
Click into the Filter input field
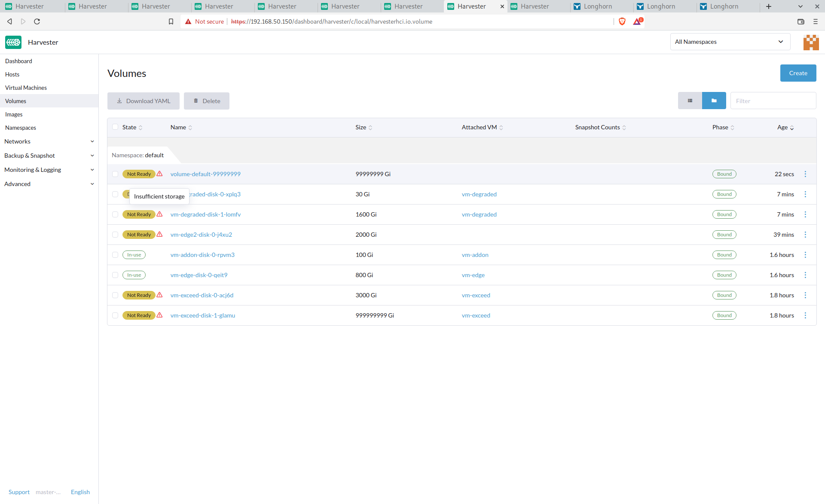[x=773, y=101]
